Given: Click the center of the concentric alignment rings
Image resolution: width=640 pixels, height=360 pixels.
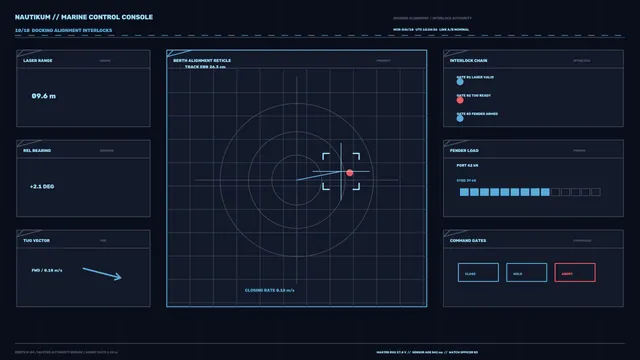Looking at the screenshot, I should (x=296, y=180).
